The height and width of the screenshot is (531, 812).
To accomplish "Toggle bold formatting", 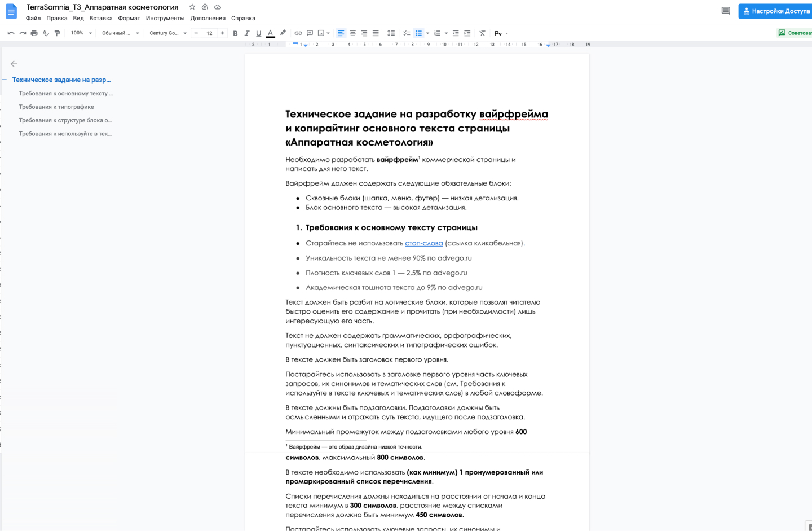I will (x=235, y=33).
